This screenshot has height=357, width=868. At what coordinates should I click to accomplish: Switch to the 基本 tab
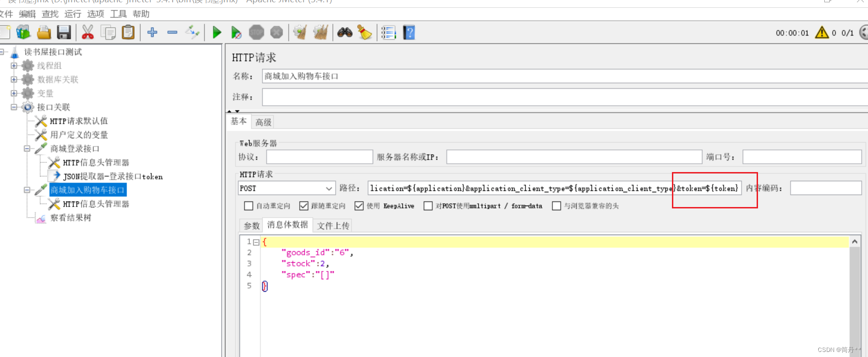[239, 121]
